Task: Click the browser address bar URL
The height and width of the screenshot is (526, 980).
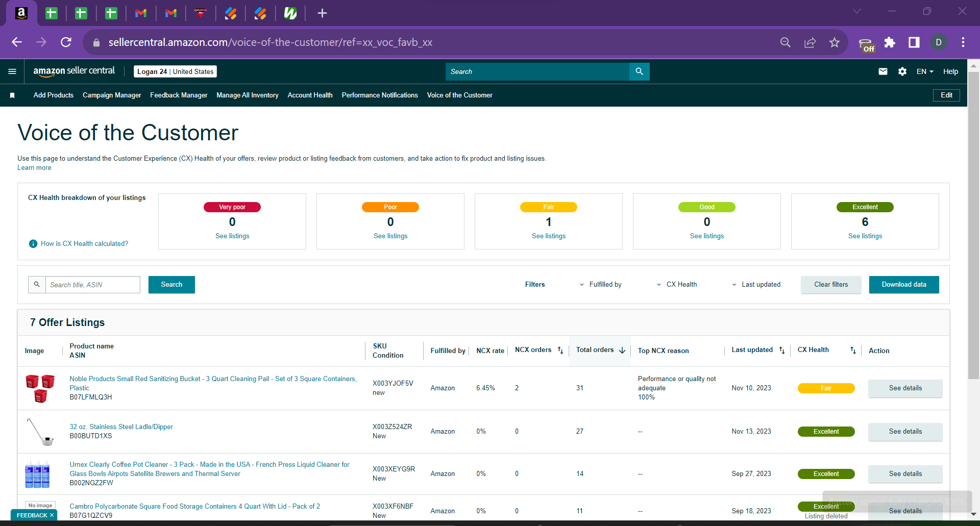Action: pos(271,42)
